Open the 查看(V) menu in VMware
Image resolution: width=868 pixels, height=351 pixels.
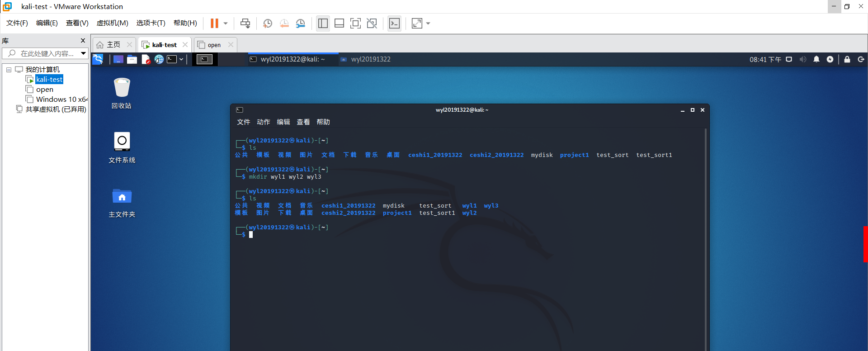(77, 23)
